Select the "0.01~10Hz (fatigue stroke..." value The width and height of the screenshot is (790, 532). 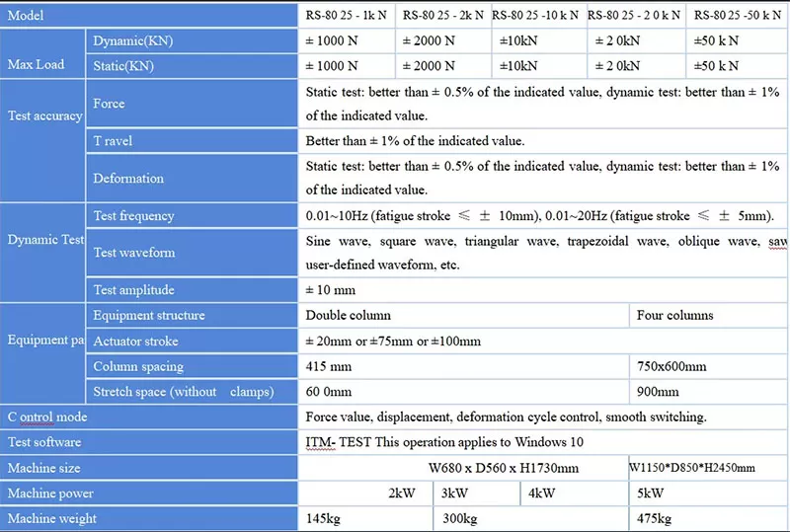(539, 216)
